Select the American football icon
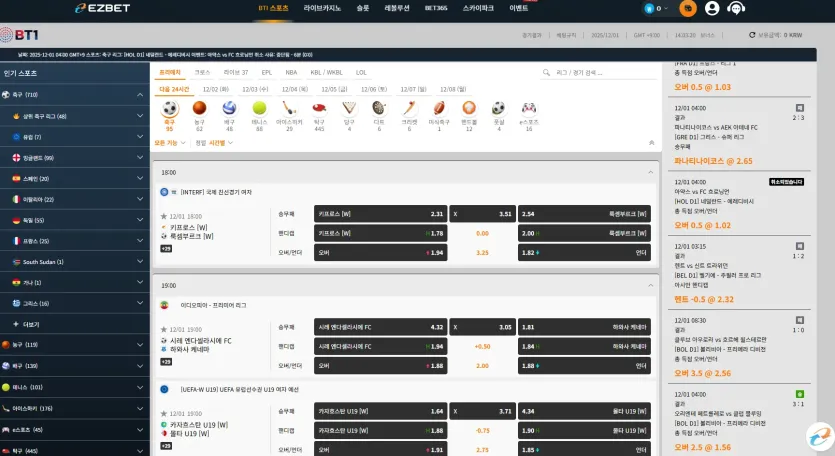 coord(439,108)
